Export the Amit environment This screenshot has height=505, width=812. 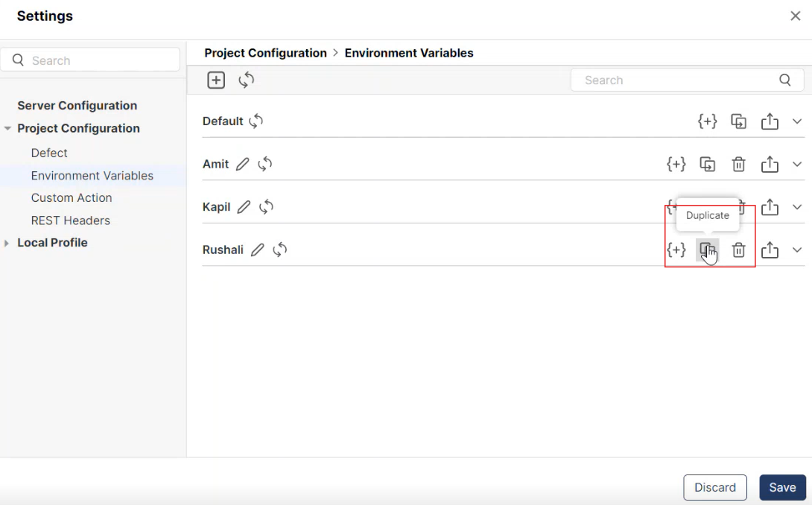(x=770, y=164)
